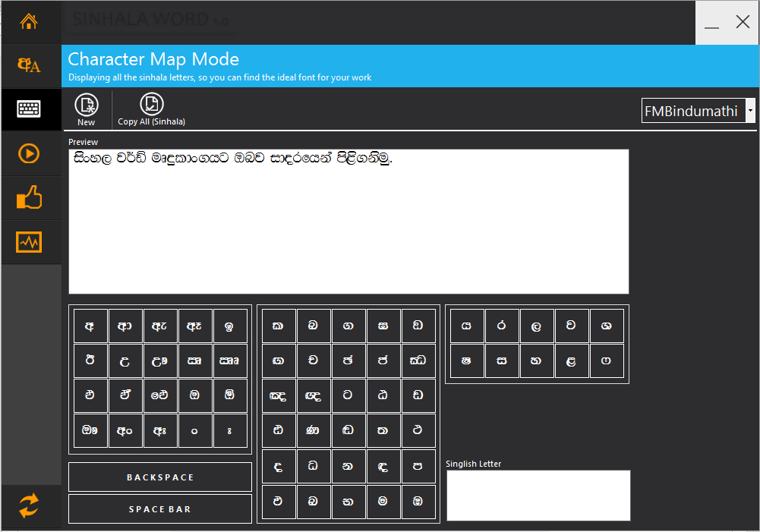Open the Sinhala-English font mode icon
This screenshot has width=760, height=532.
29,65
